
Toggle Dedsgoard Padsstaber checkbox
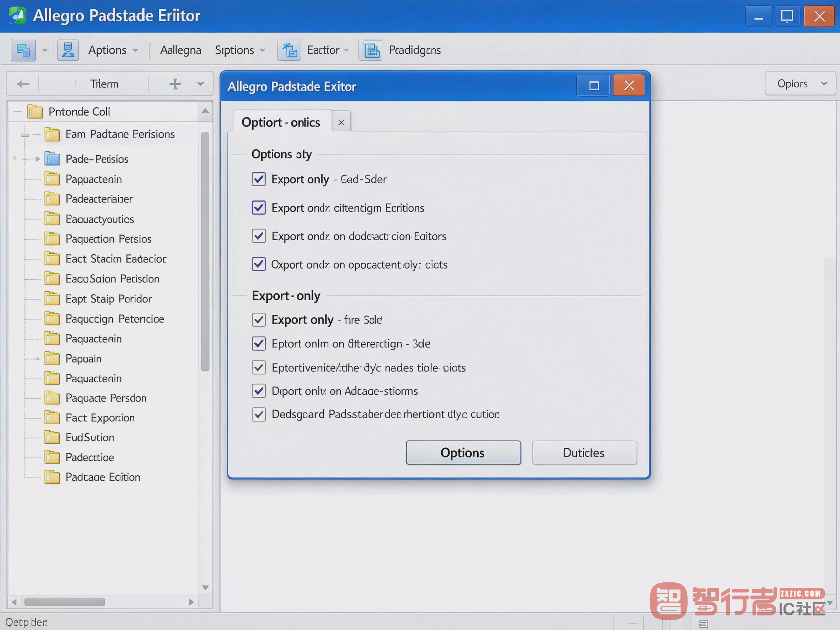[259, 414]
